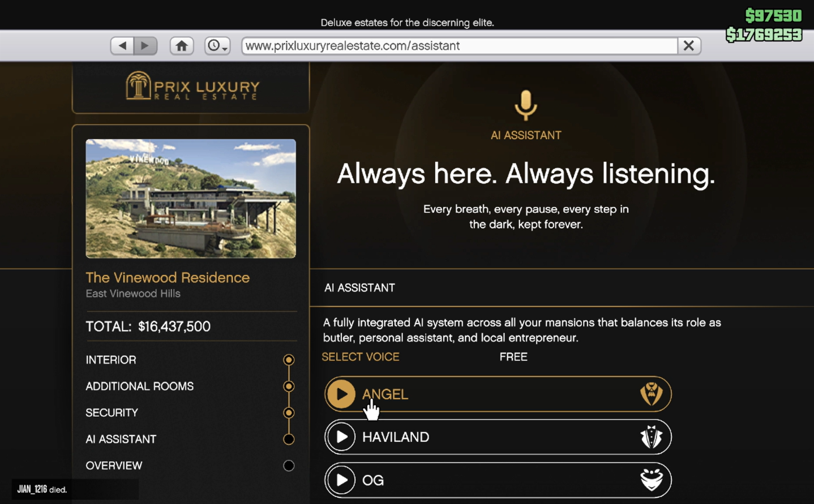Select the Interior step radio button
814x504 pixels.
click(x=289, y=360)
